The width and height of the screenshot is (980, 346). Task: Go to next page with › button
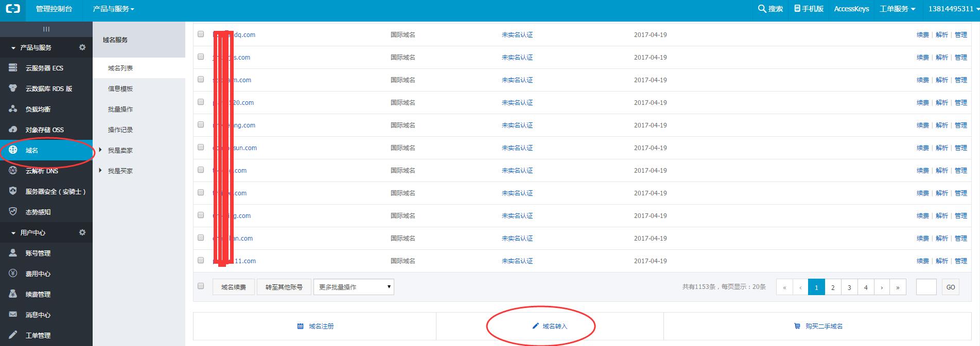(x=882, y=287)
